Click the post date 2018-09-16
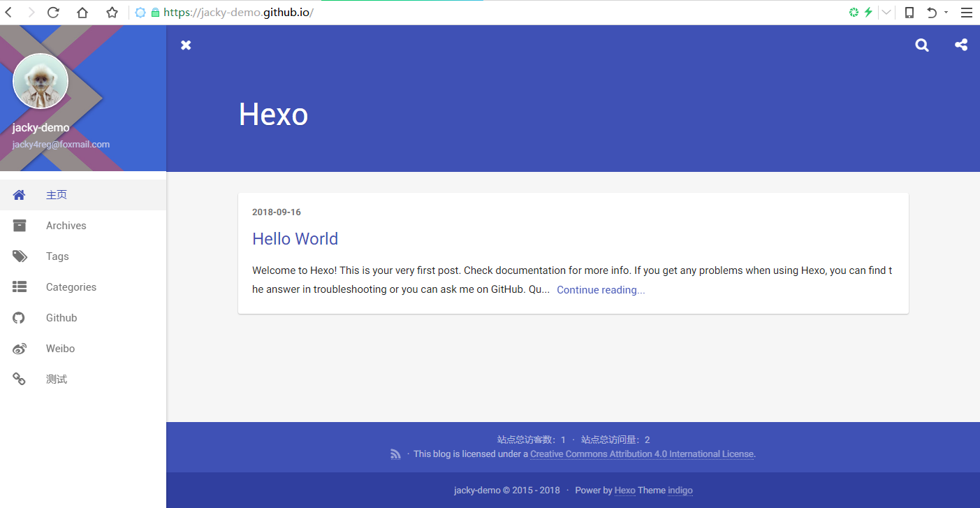The width and height of the screenshot is (980, 508). pyautogui.click(x=277, y=212)
